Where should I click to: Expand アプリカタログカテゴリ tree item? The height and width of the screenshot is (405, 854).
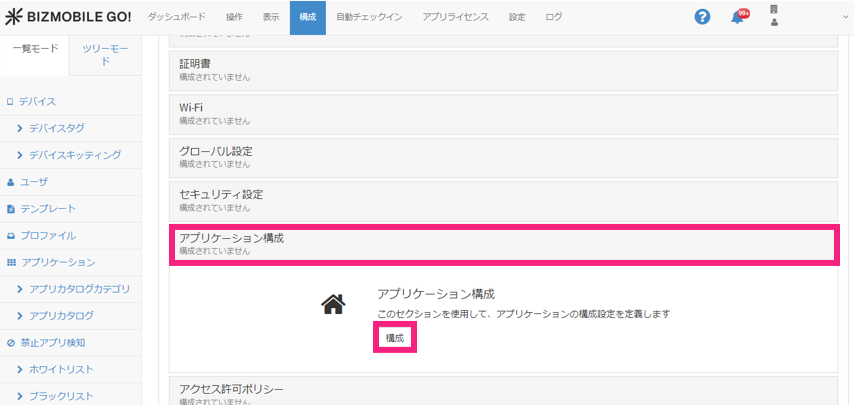(79, 289)
